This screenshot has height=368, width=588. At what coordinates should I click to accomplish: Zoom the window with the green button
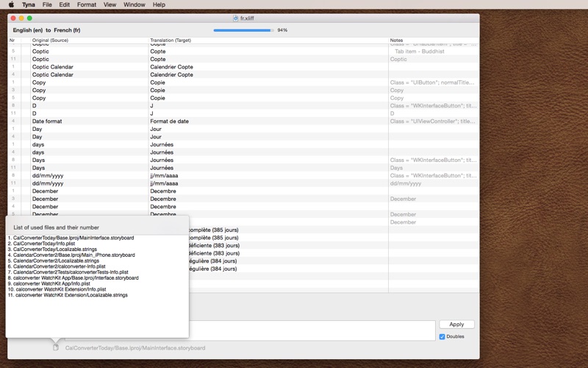point(30,18)
